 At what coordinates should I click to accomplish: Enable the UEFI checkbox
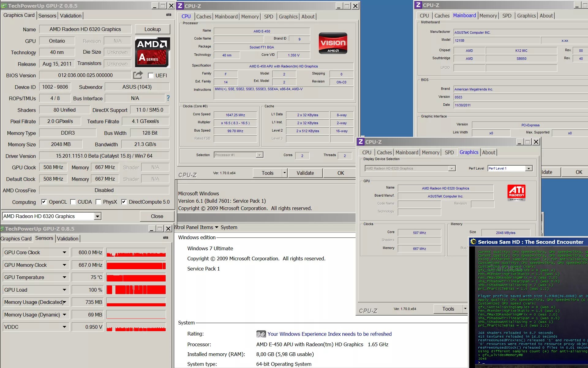pyautogui.click(x=151, y=75)
